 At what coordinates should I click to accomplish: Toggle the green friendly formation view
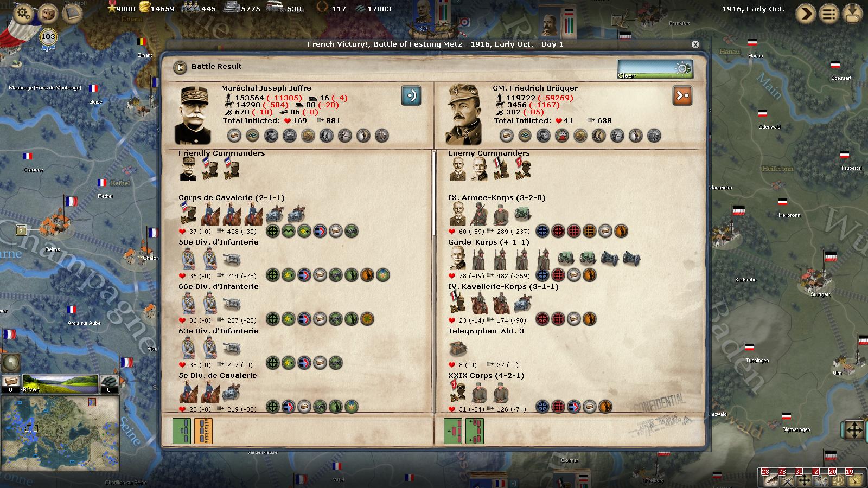coord(182,431)
